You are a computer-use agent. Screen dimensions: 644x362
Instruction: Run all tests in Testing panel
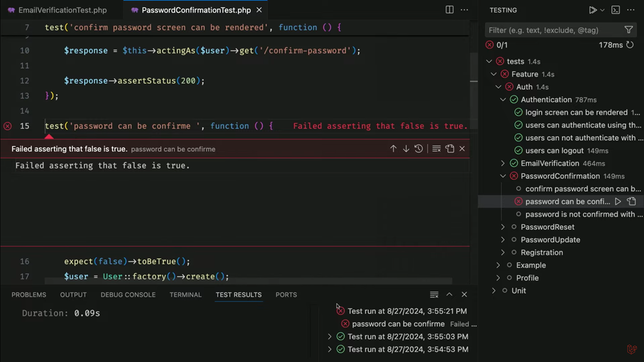click(592, 10)
